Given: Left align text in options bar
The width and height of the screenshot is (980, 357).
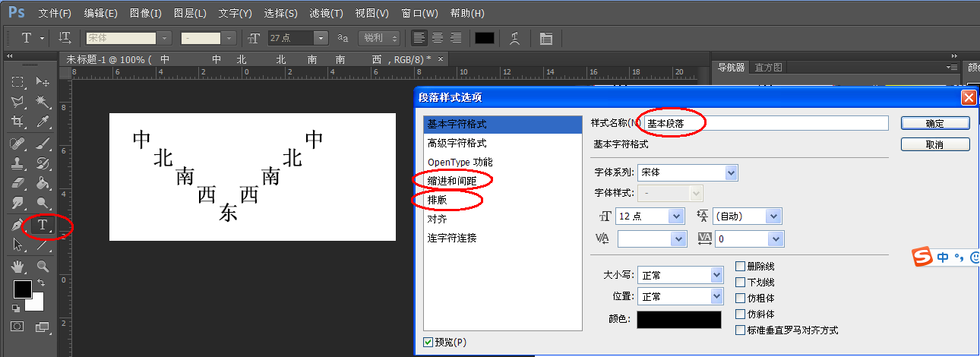Looking at the screenshot, I should coord(419,38).
